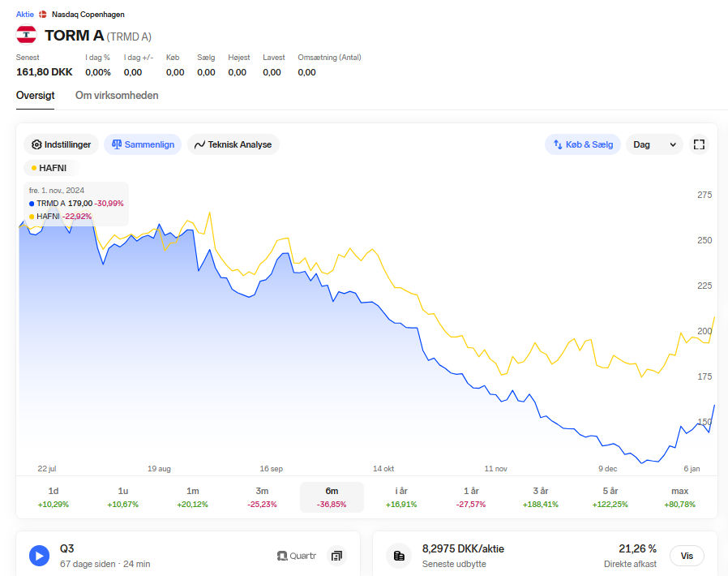Select the 6m time range

pyautogui.click(x=332, y=497)
